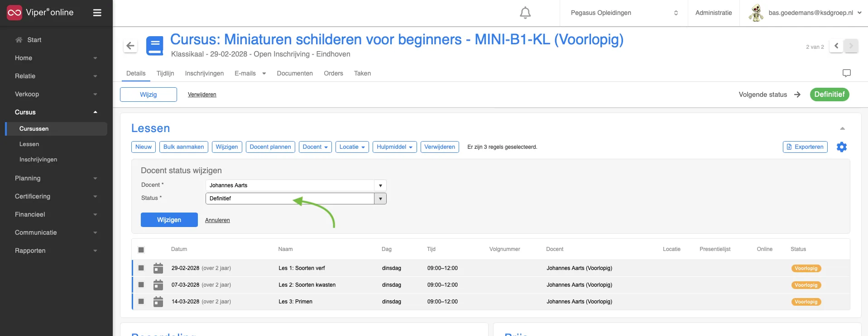Click the Viper online infinity logo
The image size is (868, 336).
pyautogui.click(x=14, y=13)
